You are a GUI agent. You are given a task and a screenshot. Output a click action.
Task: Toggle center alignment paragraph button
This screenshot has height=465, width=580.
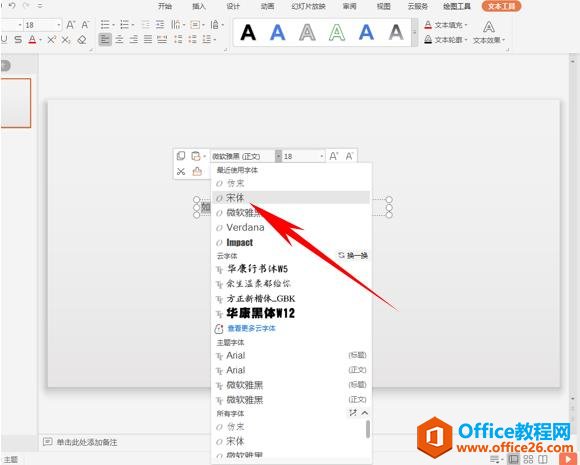coord(119,39)
